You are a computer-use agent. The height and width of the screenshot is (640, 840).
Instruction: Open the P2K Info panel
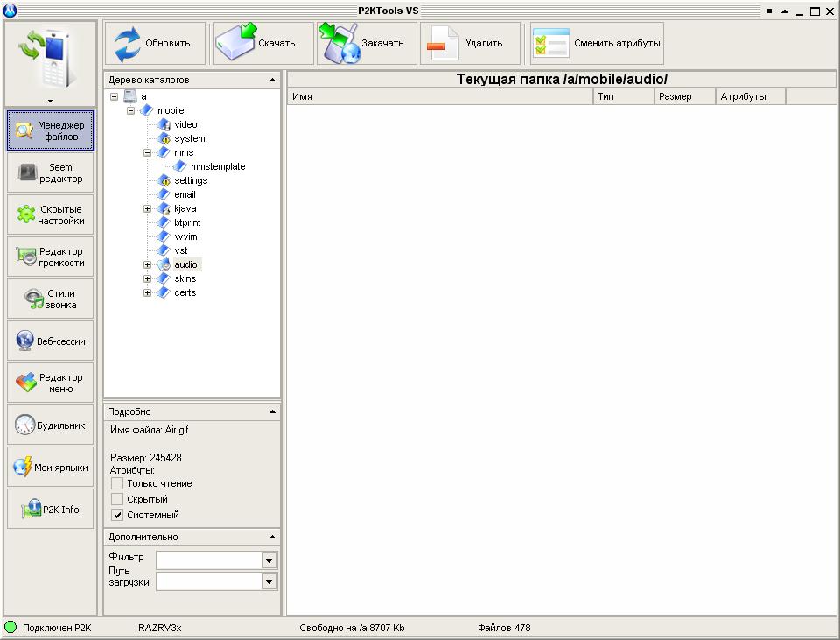click(x=51, y=510)
